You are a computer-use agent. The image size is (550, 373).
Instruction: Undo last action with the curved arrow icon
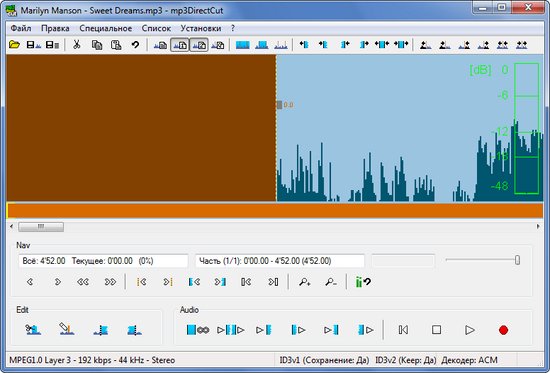pos(135,45)
